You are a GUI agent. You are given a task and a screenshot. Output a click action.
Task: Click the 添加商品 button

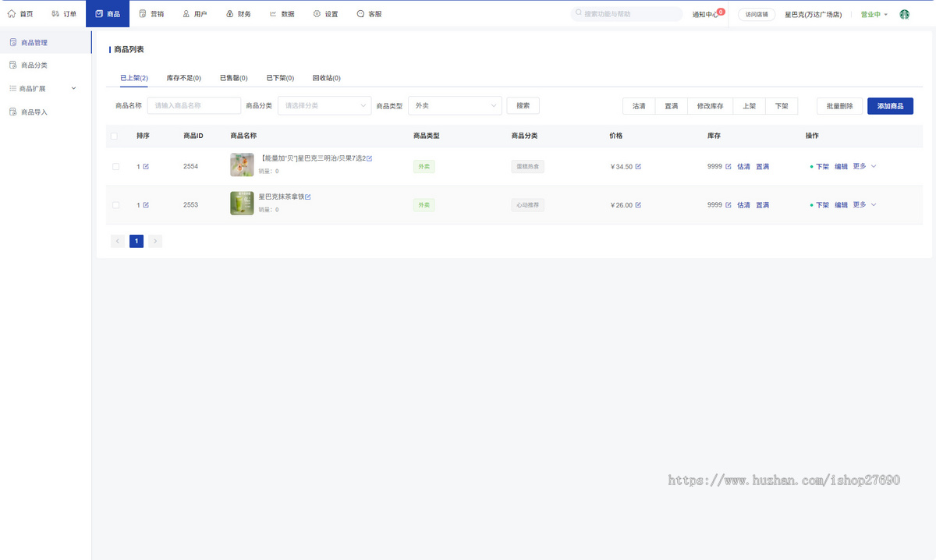point(890,106)
